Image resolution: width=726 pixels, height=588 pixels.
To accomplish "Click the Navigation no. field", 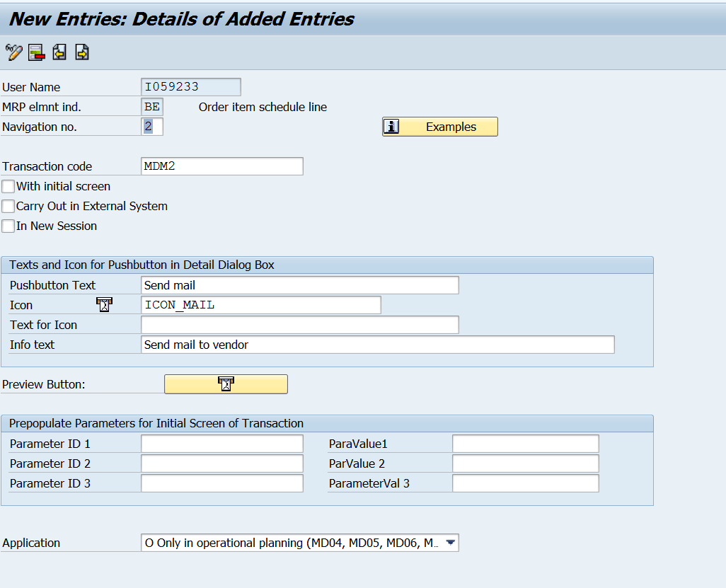I will click(152, 126).
